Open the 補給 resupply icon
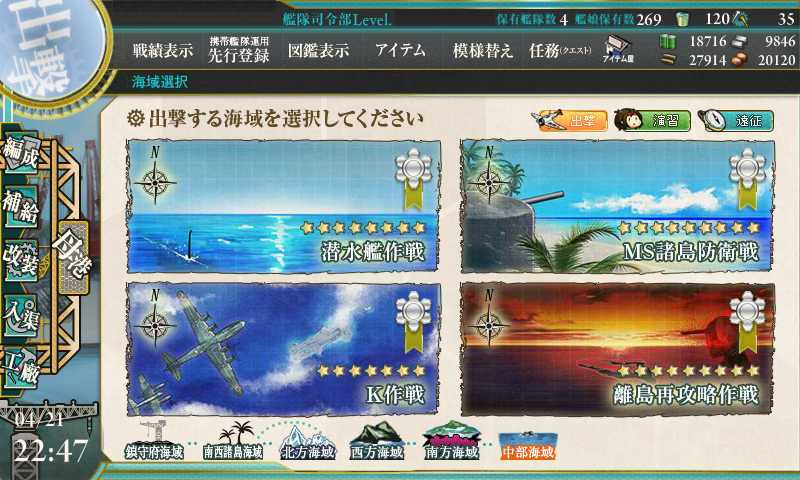The height and width of the screenshot is (480, 800). click(x=21, y=207)
